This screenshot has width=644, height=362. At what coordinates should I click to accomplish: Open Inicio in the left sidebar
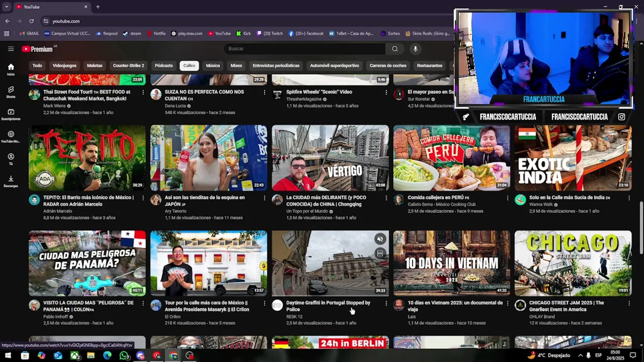click(11, 69)
